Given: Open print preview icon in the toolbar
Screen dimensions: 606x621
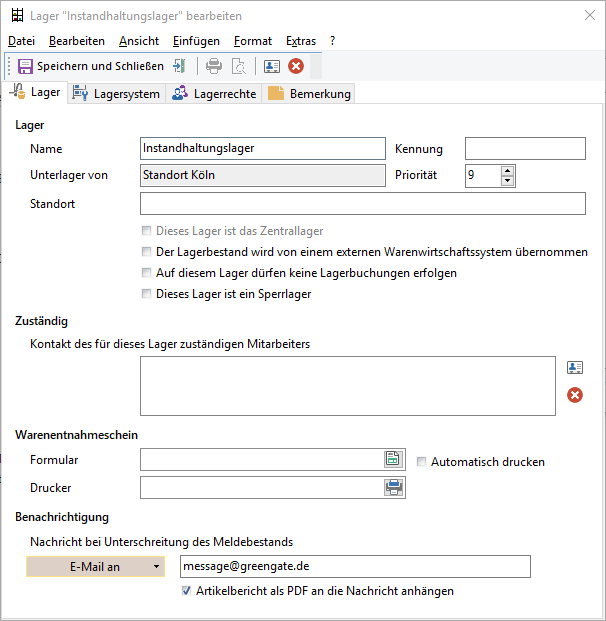Looking at the screenshot, I should tap(239, 66).
